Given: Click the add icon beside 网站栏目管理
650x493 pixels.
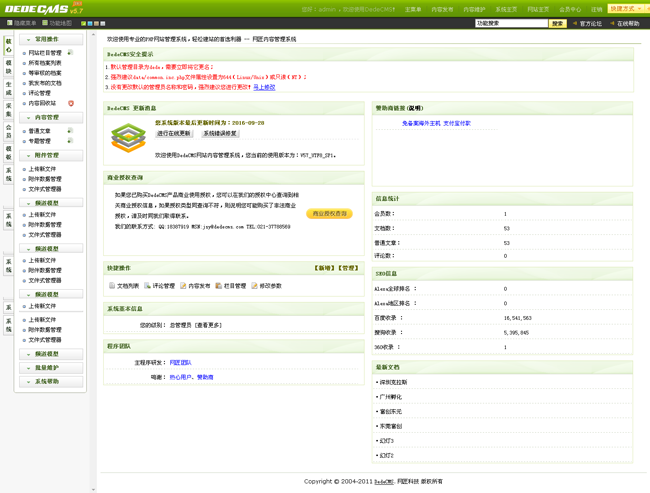Looking at the screenshot, I should pyautogui.click(x=70, y=53).
